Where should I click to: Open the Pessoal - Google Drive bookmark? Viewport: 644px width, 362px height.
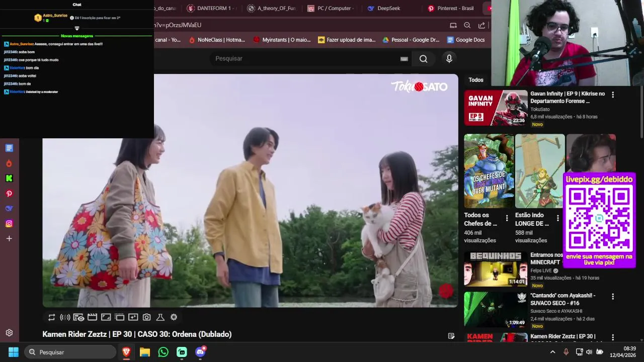(x=411, y=40)
